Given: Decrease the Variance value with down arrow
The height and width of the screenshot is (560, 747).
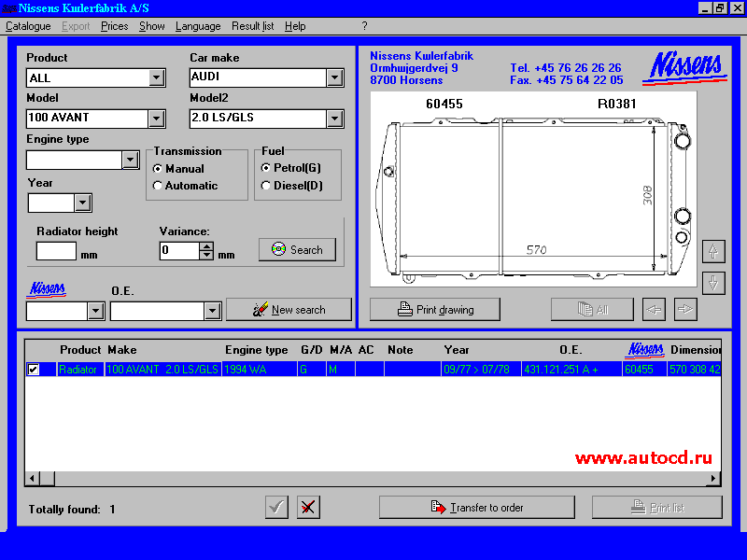Looking at the screenshot, I should point(206,255).
